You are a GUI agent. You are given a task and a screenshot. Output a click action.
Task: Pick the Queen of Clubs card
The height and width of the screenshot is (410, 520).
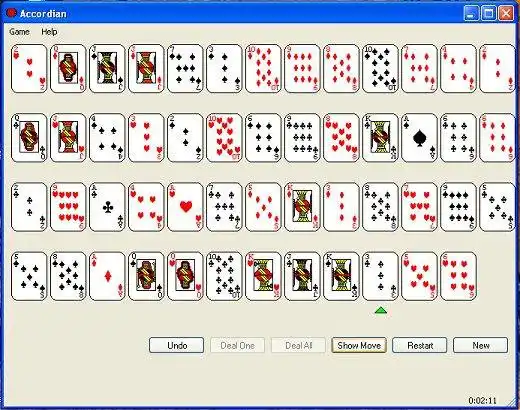coord(29,138)
